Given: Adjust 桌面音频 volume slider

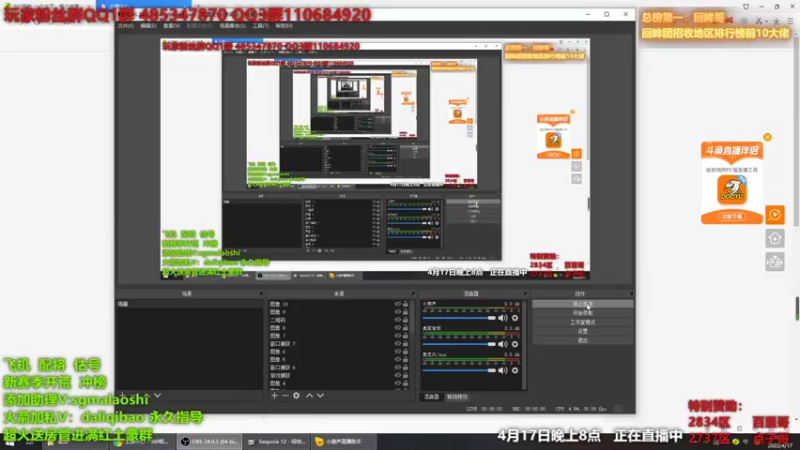Looking at the screenshot, I should 459,344.
